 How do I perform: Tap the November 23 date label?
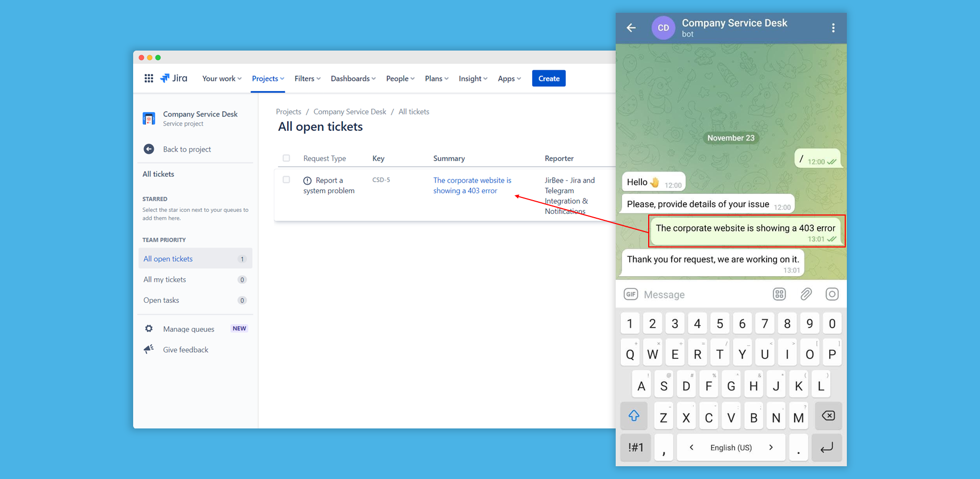731,138
